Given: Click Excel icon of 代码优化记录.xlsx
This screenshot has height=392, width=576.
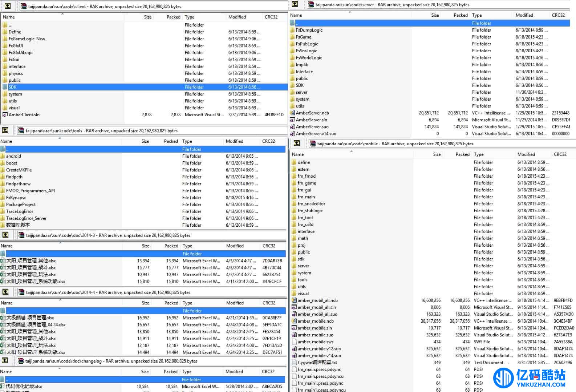Looking at the screenshot, I should pyautogui.click(x=2, y=387).
